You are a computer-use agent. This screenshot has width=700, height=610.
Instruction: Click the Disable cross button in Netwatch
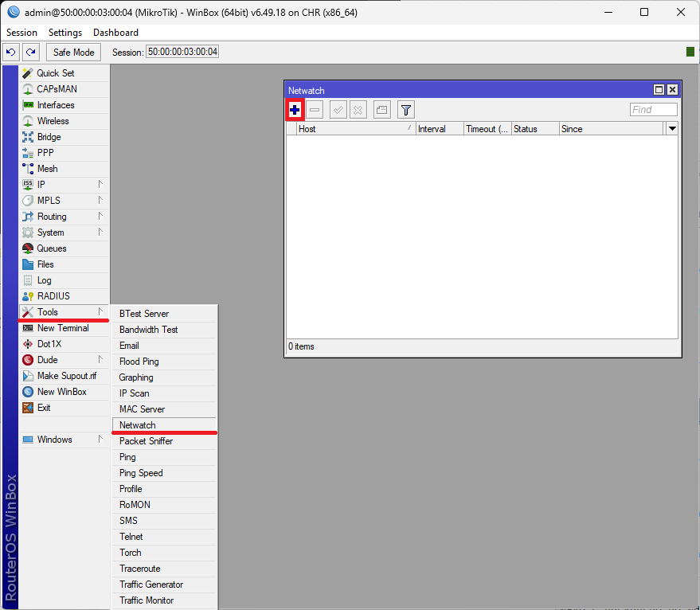point(358,110)
